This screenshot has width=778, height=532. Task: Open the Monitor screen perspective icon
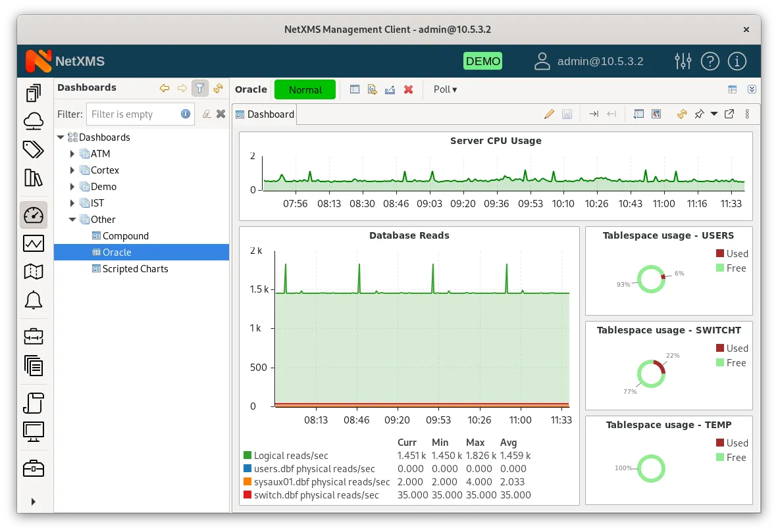click(x=34, y=431)
